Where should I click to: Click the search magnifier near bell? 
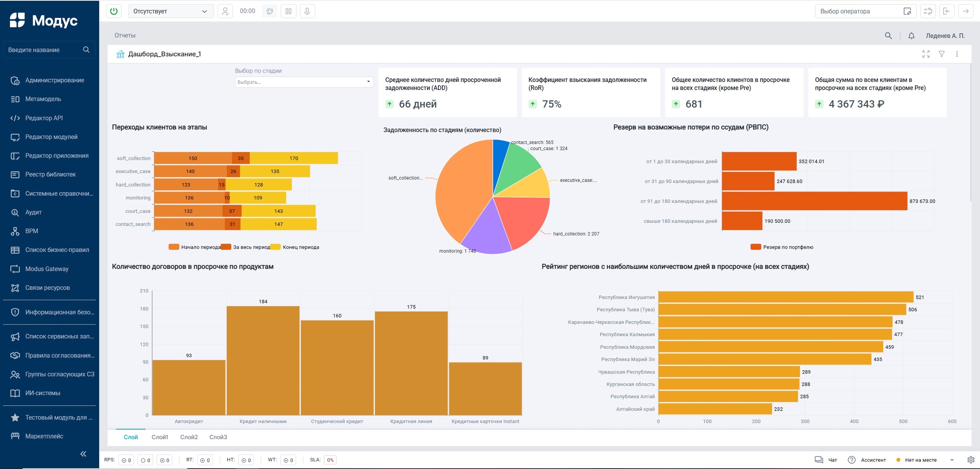(888, 36)
